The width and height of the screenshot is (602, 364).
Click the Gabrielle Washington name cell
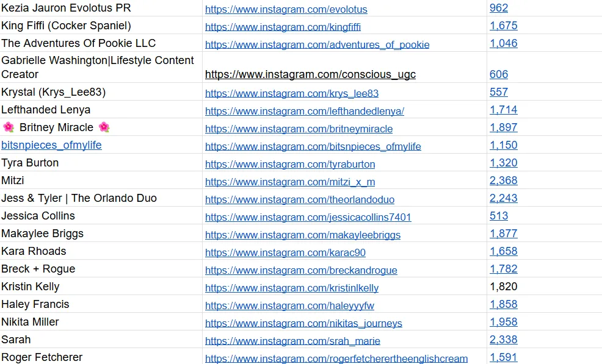pos(98,67)
